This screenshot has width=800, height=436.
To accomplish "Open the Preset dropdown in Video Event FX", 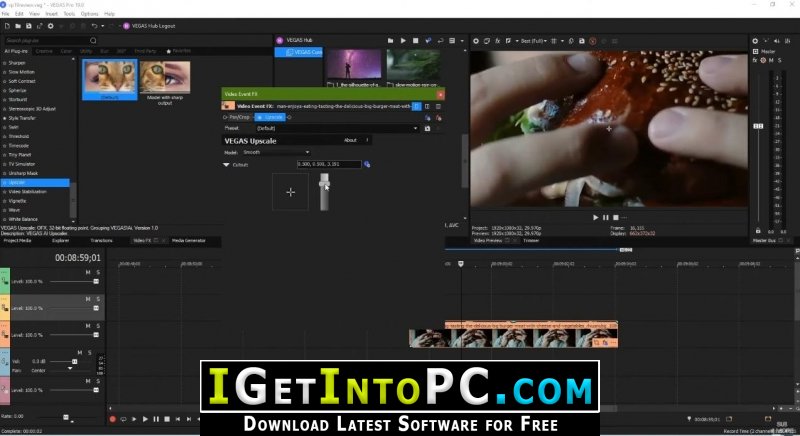I will [x=337, y=129].
